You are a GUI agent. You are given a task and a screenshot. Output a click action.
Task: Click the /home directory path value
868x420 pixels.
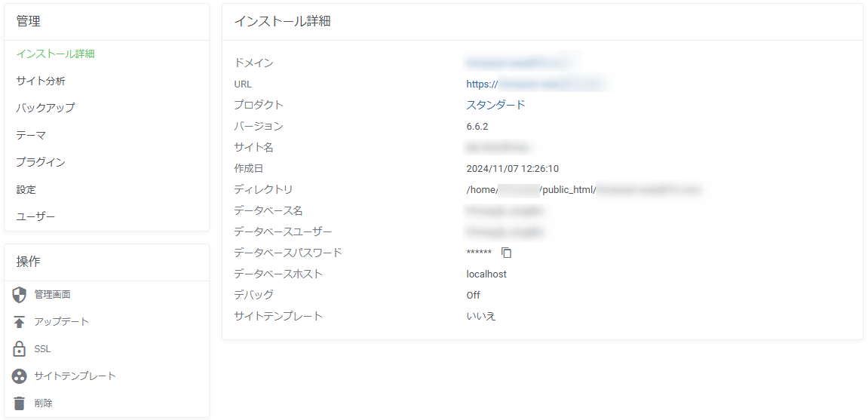click(x=584, y=190)
